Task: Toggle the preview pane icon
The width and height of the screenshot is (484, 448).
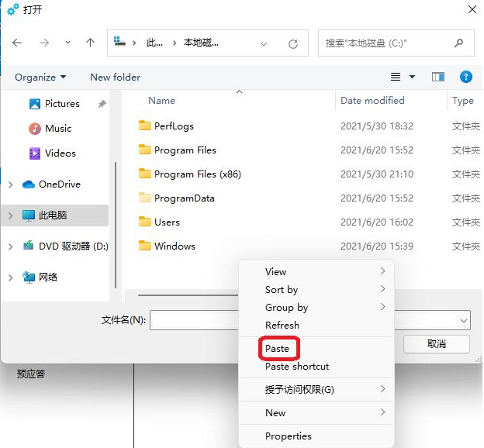Action: coord(438,77)
